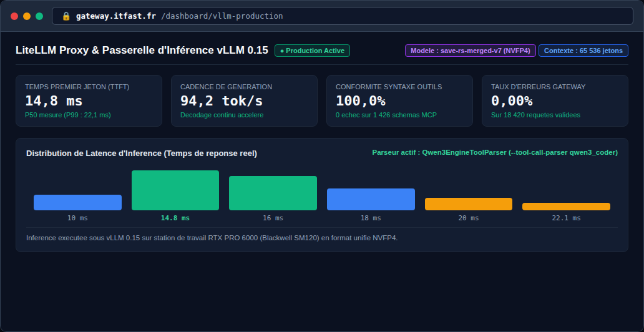Click the red window close dot

14,16
